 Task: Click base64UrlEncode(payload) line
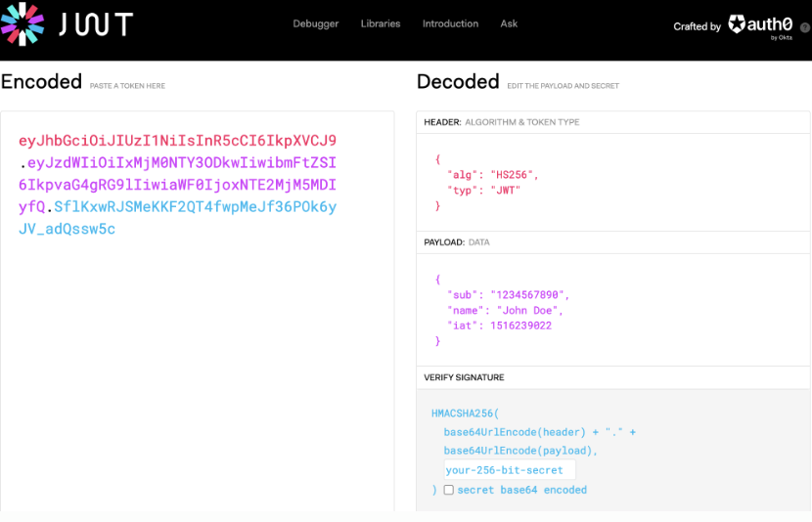point(520,451)
